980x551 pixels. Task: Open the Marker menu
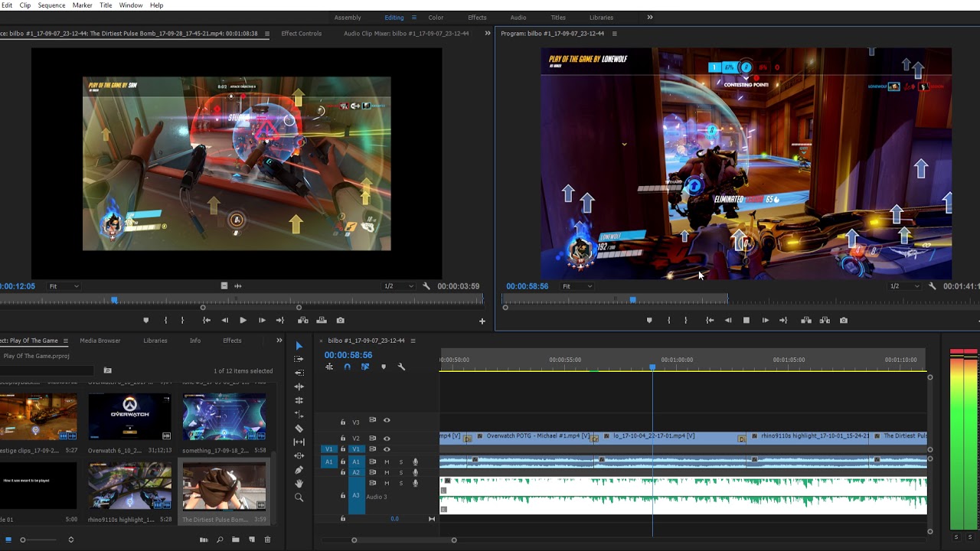tap(82, 5)
